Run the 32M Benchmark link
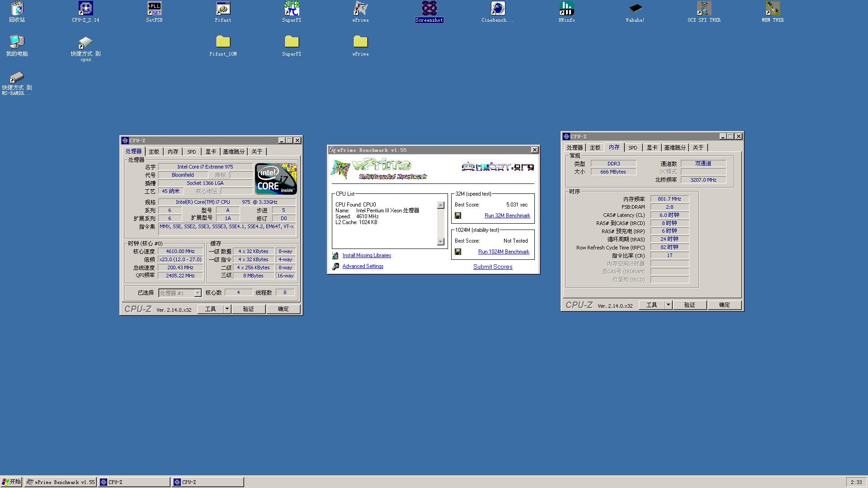This screenshot has width=868, height=488. [507, 216]
